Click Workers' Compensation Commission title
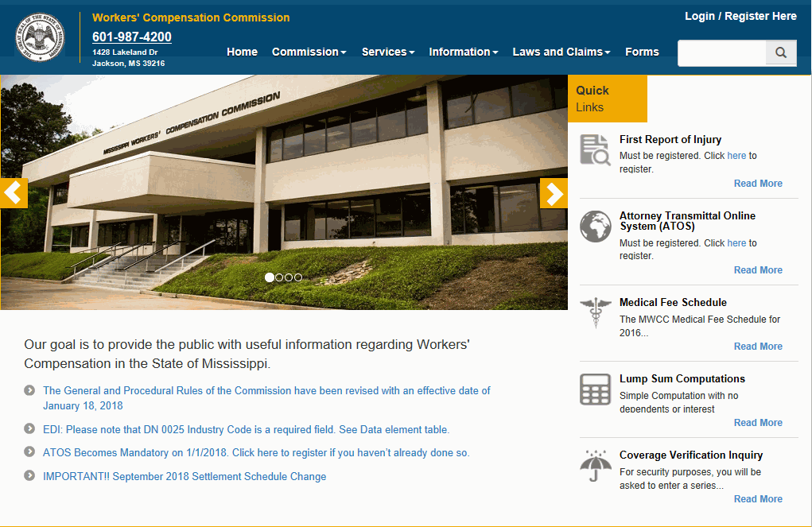Viewport: 812px width, 527px height. [x=191, y=17]
